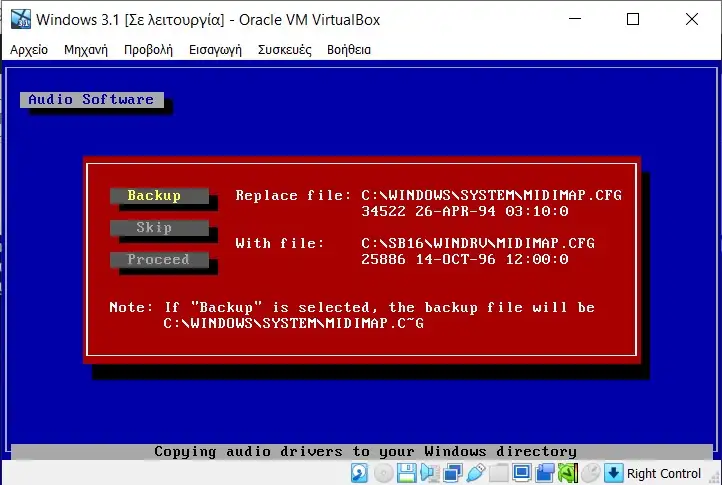Open the Συσκευές menu
Image resolution: width=722 pixels, height=485 pixels.
[285, 50]
